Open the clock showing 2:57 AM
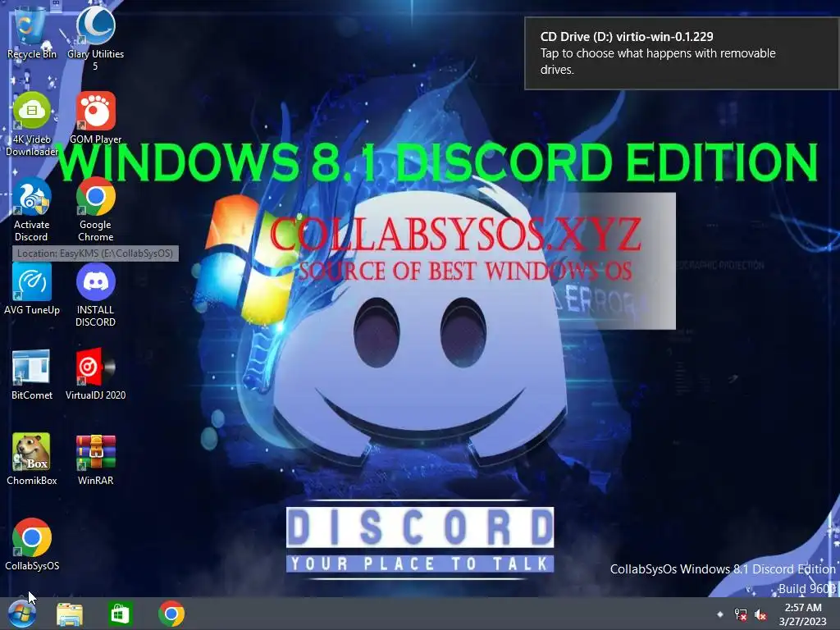This screenshot has width=840, height=630. point(802,614)
